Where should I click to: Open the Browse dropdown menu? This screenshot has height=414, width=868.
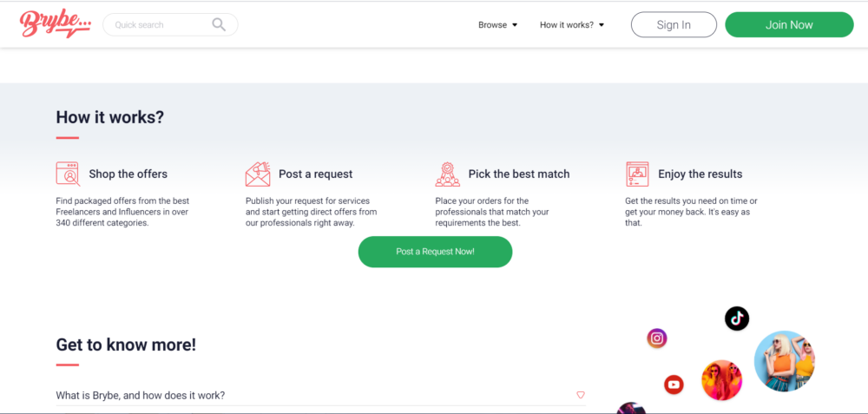[497, 25]
